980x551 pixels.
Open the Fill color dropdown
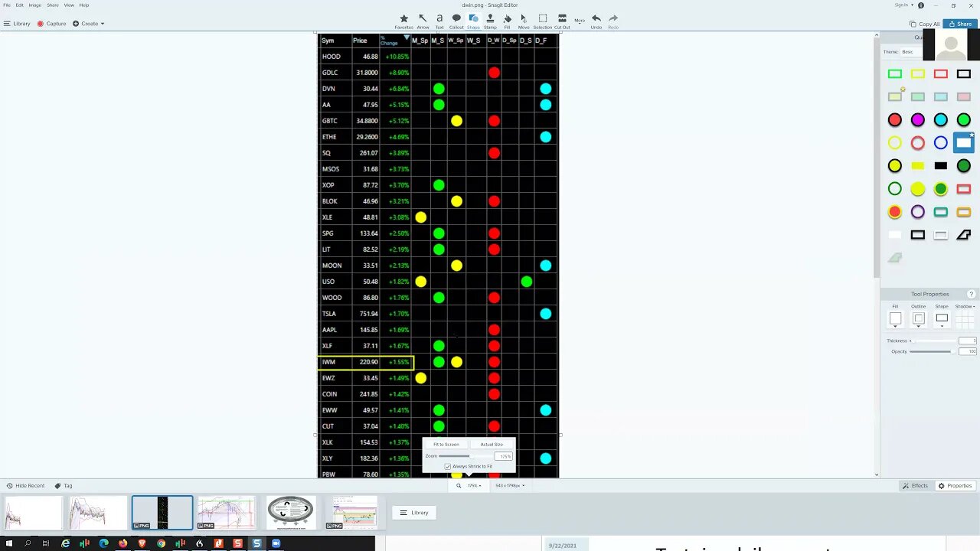[x=895, y=319]
